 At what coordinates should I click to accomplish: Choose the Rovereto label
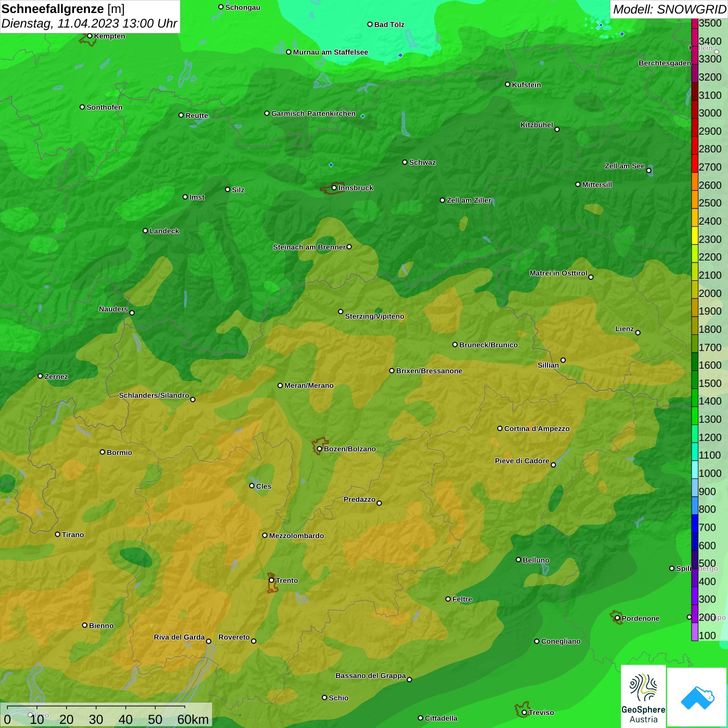point(234,637)
